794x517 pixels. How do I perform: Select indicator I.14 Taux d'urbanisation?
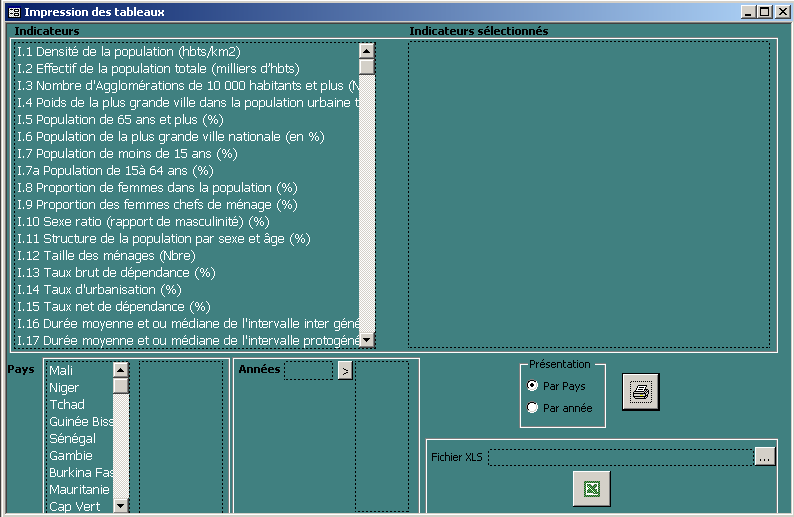click(x=99, y=289)
